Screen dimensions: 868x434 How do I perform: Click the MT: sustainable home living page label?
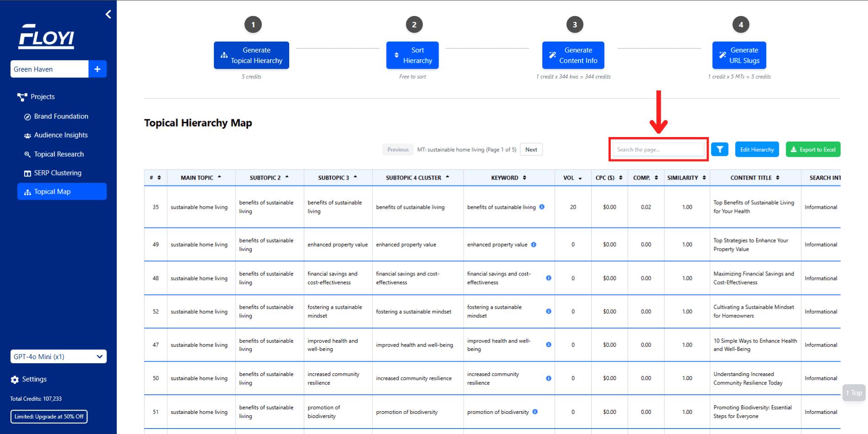click(466, 149)
